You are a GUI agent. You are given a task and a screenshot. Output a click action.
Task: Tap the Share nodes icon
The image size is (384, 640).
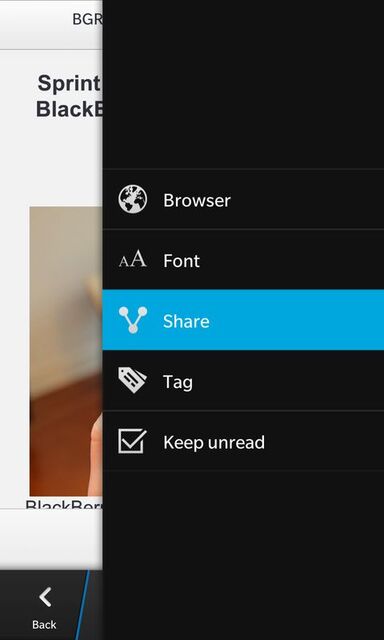(133, 320)
